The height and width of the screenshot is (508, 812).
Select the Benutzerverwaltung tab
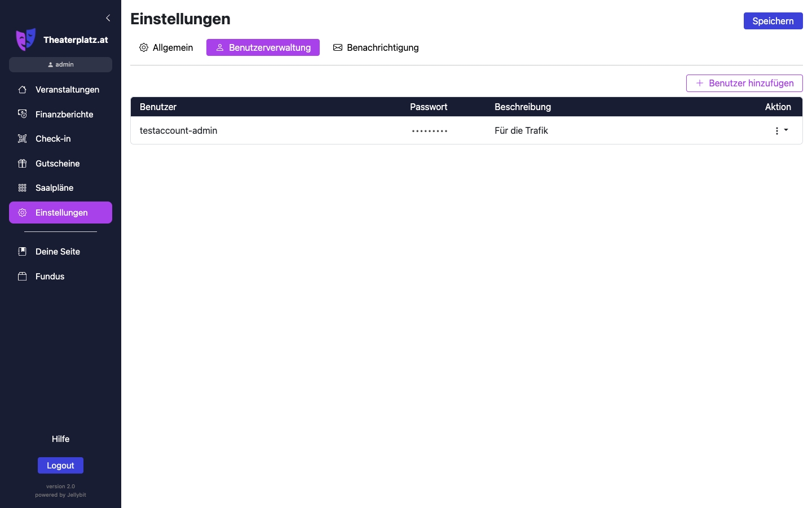(263, 47)
